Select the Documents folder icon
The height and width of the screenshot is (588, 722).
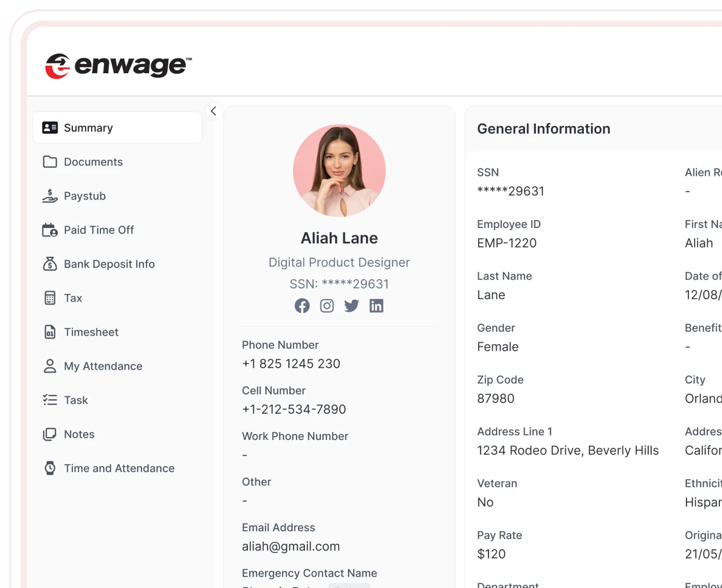50,161
